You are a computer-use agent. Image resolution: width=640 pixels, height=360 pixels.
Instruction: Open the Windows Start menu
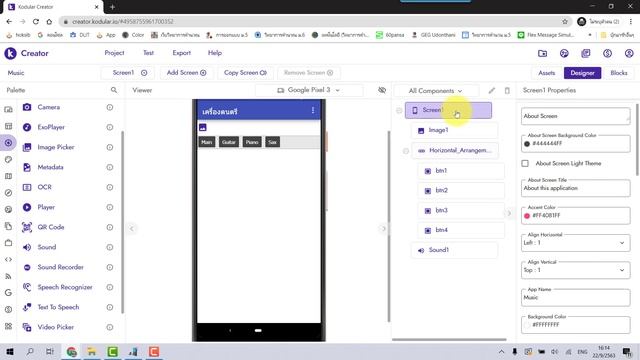(x=10, y=351)
